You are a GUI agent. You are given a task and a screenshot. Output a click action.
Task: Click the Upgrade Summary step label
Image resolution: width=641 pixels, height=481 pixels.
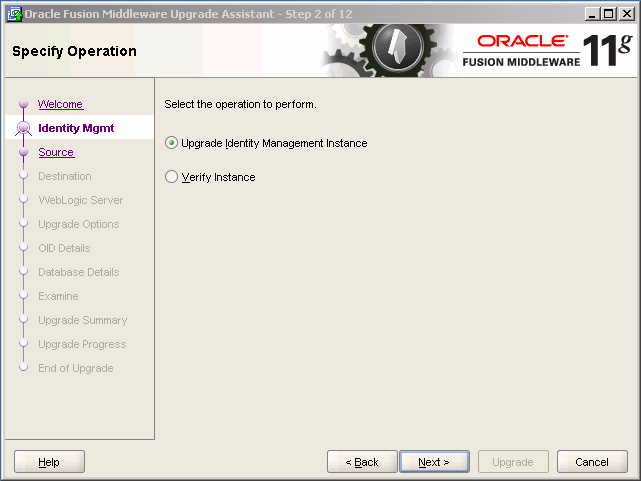(x=83, y=320)
